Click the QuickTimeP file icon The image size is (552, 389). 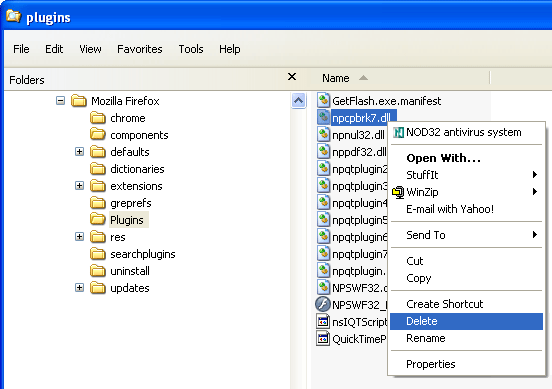click(x=323, y=338)
